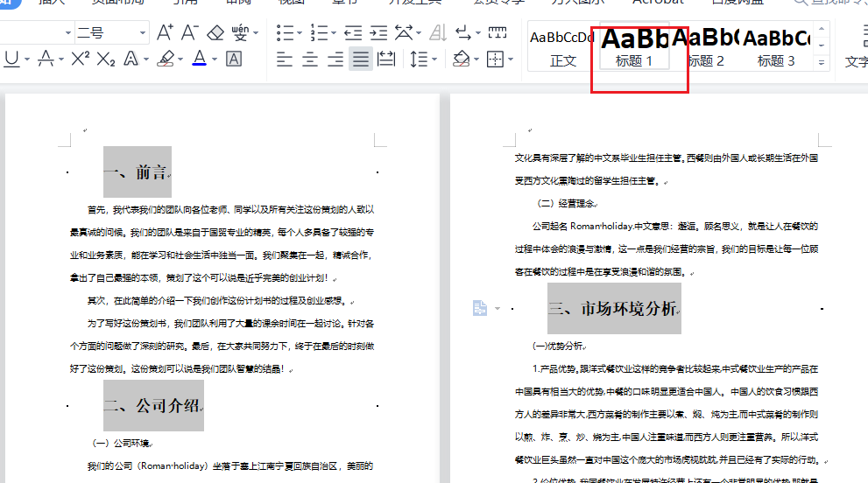Toggle superscript formatting
This screenshot has height=483, width=868.
coord(81,59)
